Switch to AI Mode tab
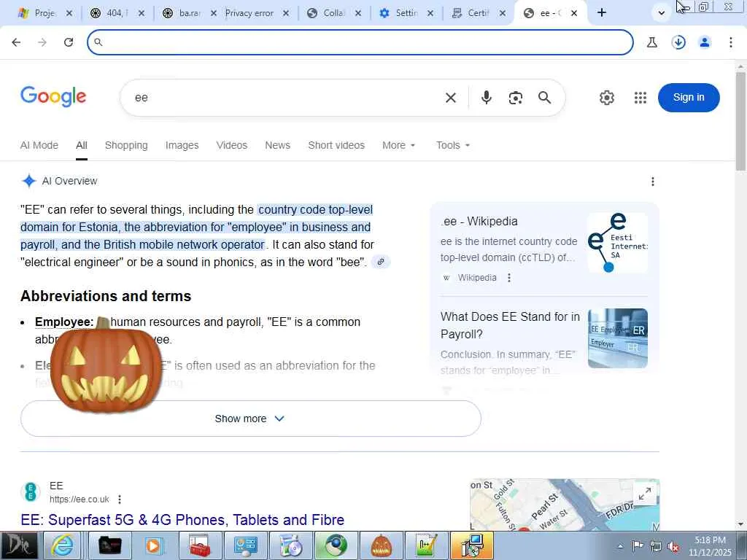Screen dimensions: 747x560 coord(39,145)
